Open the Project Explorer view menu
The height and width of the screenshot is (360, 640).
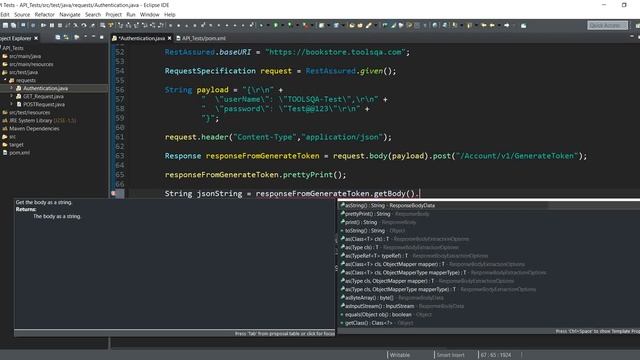tap(86, 37)
